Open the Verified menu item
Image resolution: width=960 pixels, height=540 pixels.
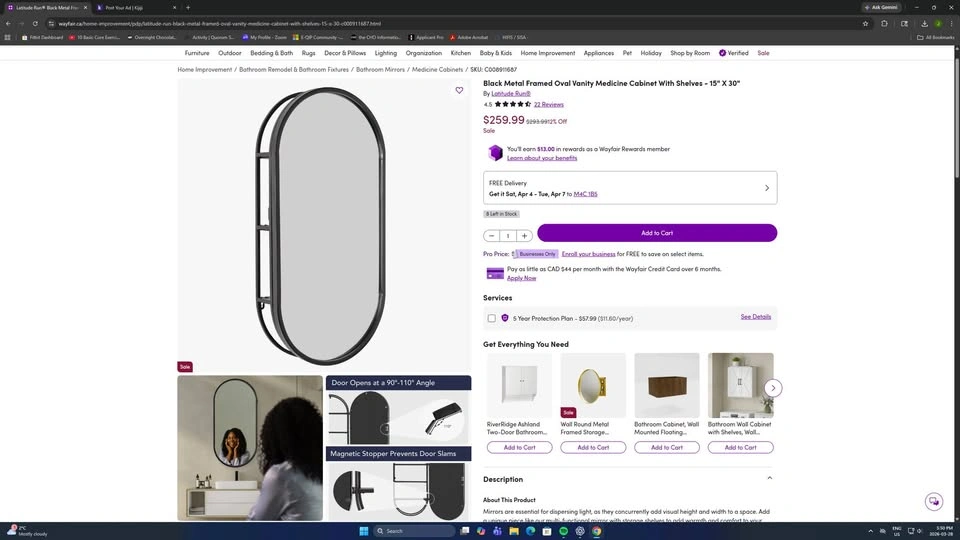(x=733, y=53)
